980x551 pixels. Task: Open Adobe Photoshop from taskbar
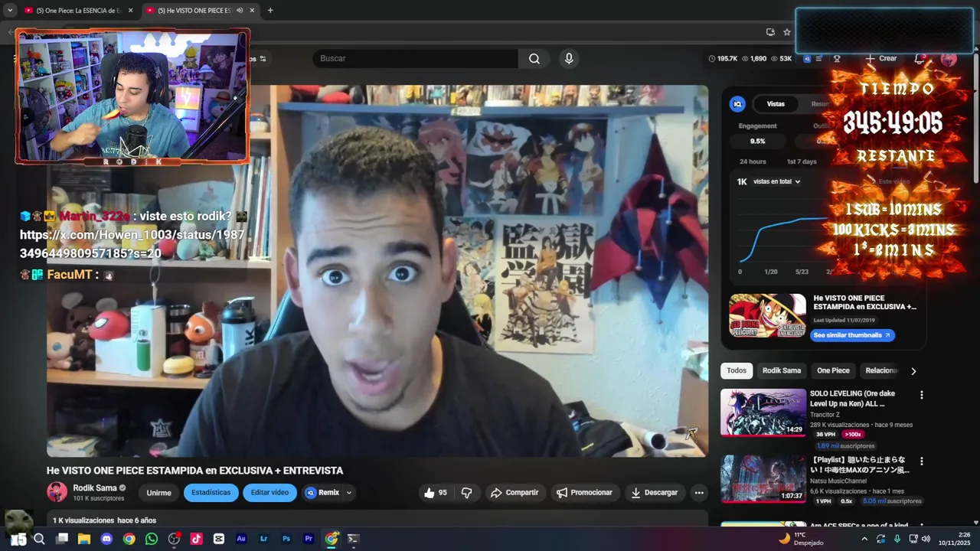click(x=286, y=539)
